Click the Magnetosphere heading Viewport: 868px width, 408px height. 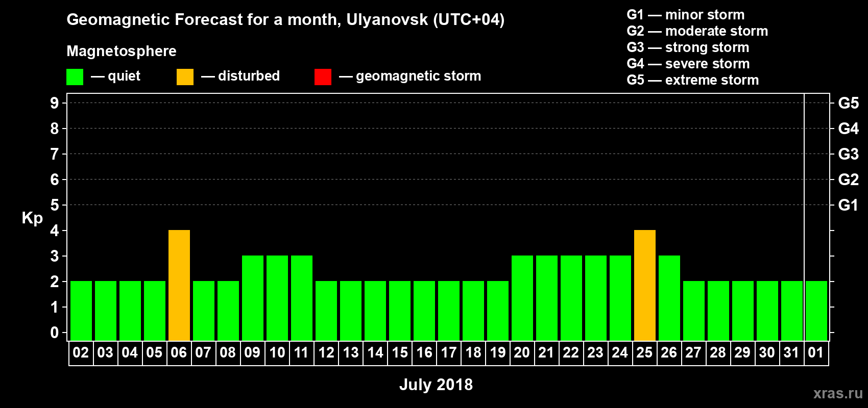[122, 51]
